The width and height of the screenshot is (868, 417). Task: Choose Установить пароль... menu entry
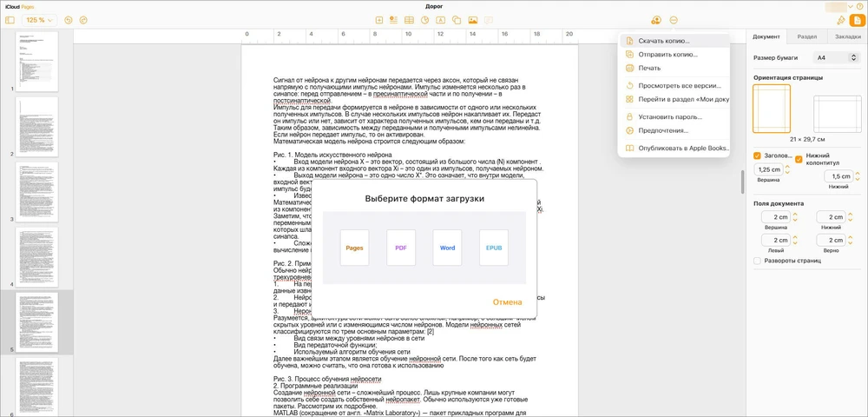669,116
